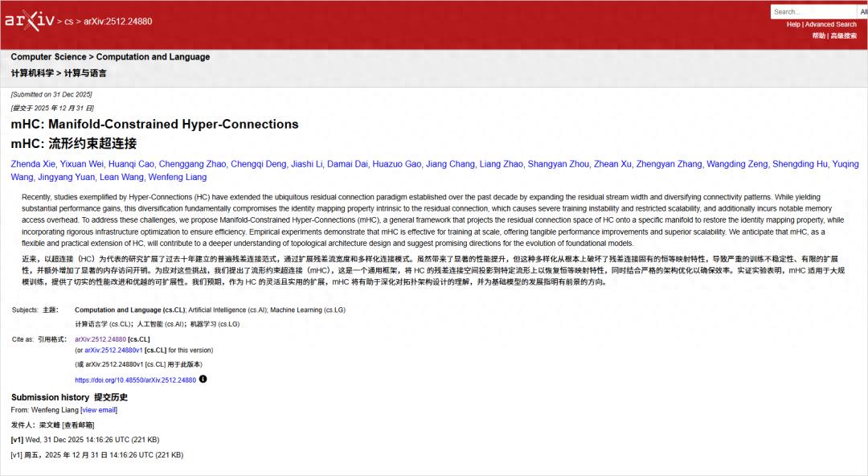Click the arXiv logo in the header
The image size is (868, 476).
pyautogui.click(x=30, y=21)
